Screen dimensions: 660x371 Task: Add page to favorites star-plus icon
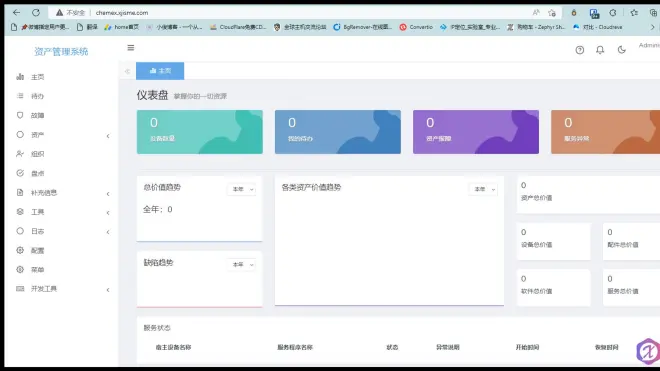click(552, 13)
